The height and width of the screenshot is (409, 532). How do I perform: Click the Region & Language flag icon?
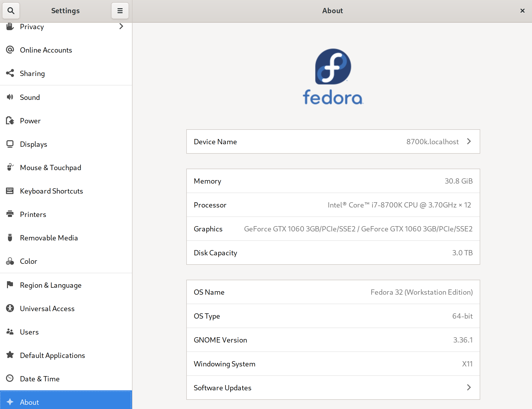(10, 284)
